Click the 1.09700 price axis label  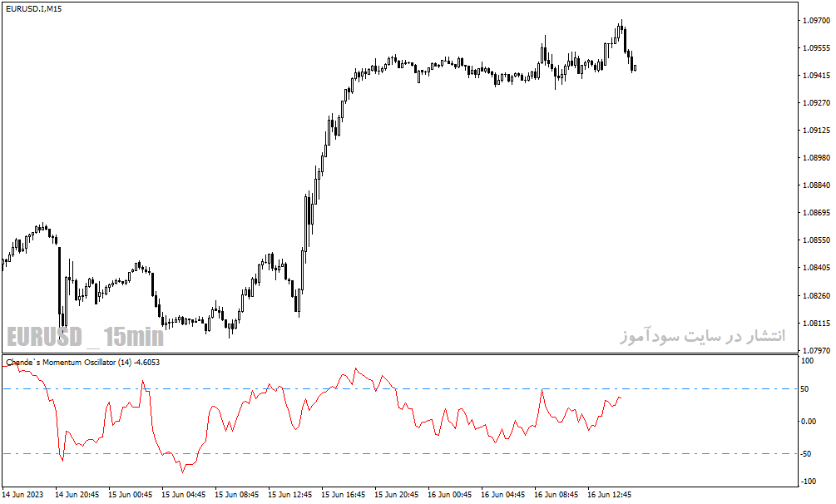[816, 21]
